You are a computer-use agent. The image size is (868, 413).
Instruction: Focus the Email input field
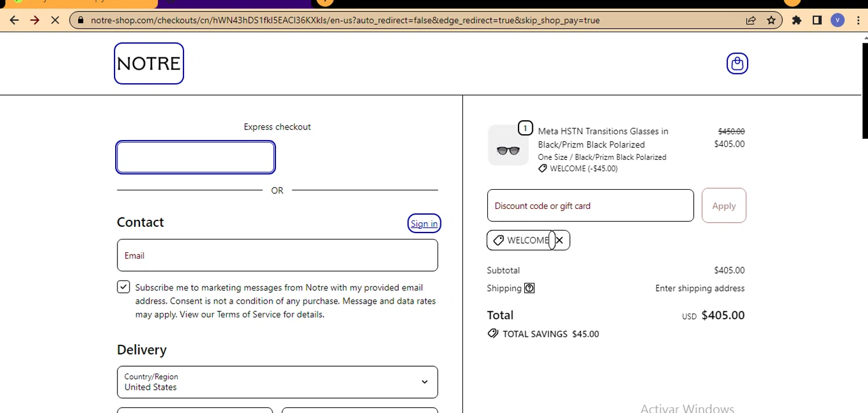(x=277, y=255)
